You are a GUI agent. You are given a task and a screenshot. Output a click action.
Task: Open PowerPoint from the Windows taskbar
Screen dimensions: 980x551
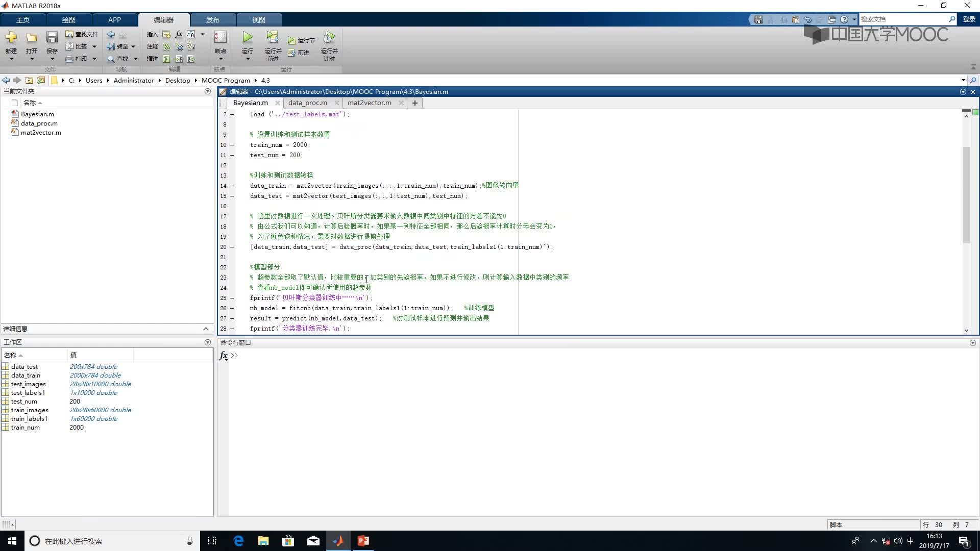pyautogui.click(x=363, y=541)
